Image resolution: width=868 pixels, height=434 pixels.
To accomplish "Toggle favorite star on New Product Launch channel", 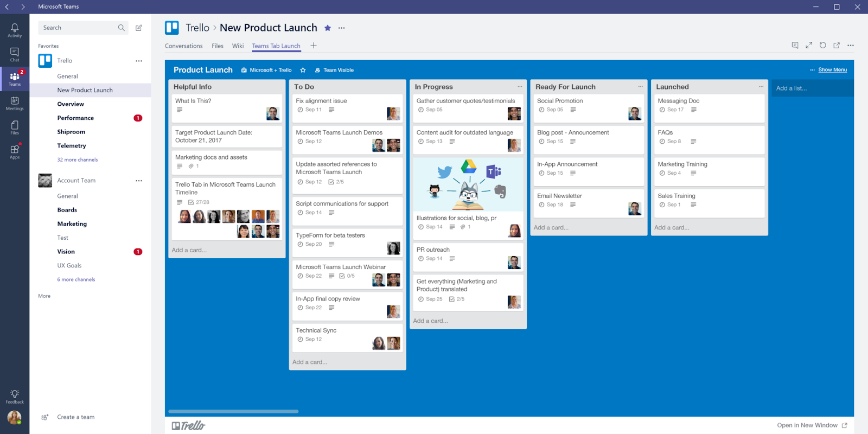I will (328, 28).
